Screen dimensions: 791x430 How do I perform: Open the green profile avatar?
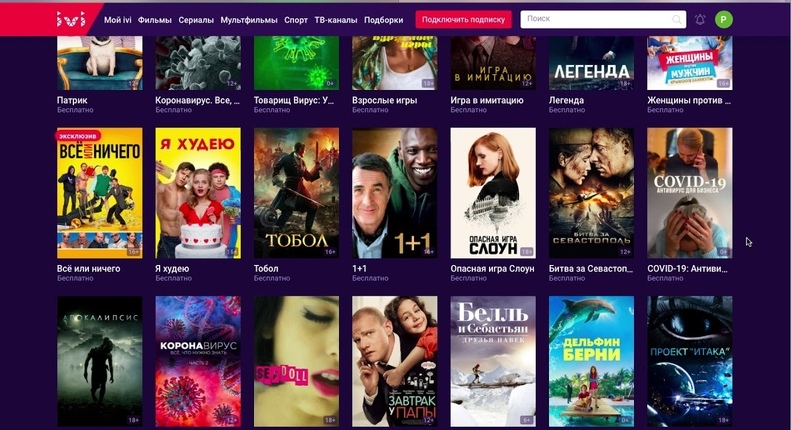723,19
